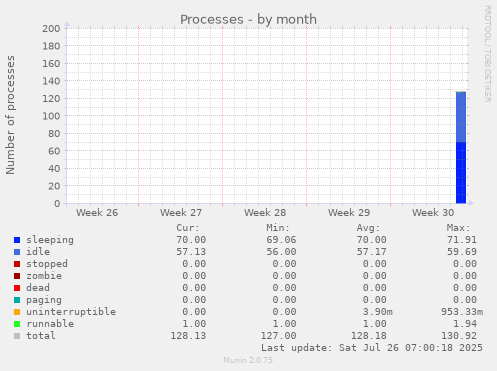Image resolution: width=497 pixels, height=371 pixels.
Task: Click the total maximum value 130.92
Action: [x=459, y=336]
